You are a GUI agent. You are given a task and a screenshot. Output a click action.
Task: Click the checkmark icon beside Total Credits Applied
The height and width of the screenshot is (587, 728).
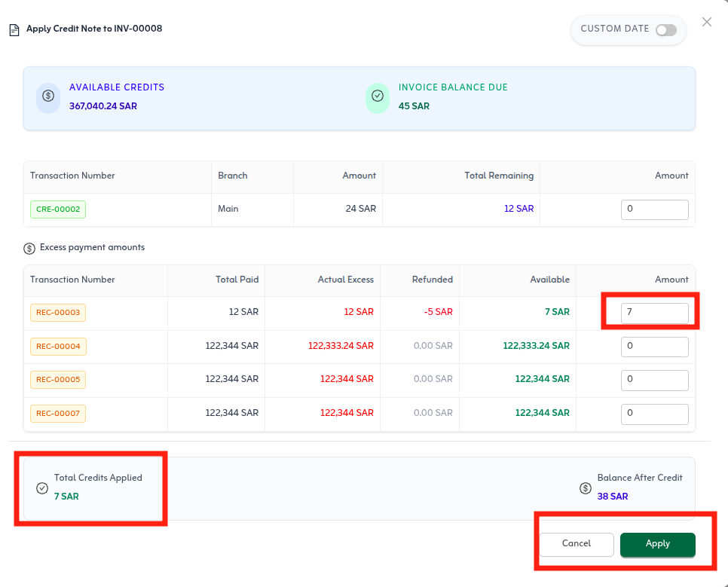point(42,488)
